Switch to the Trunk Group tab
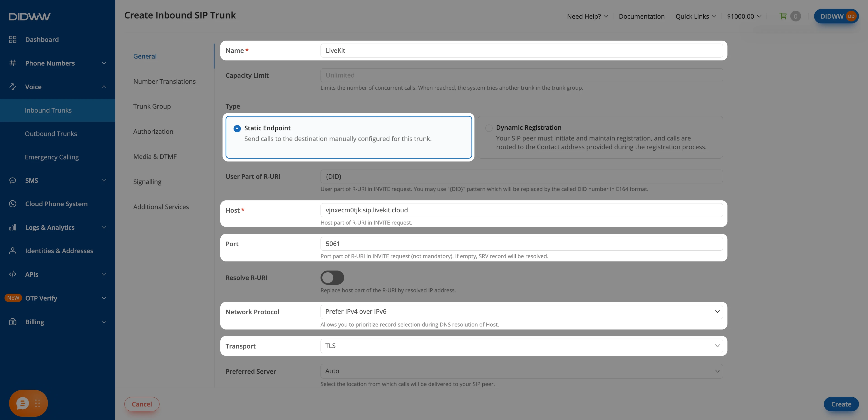This screenshot has width=868, height=420. pyautogui.click(x=152, y=106)
